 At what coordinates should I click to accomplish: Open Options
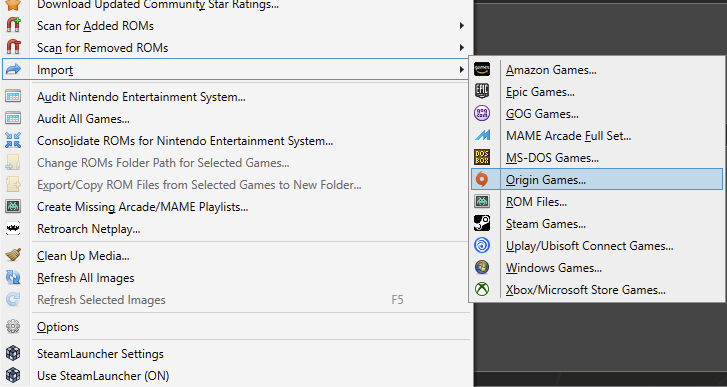58,327
